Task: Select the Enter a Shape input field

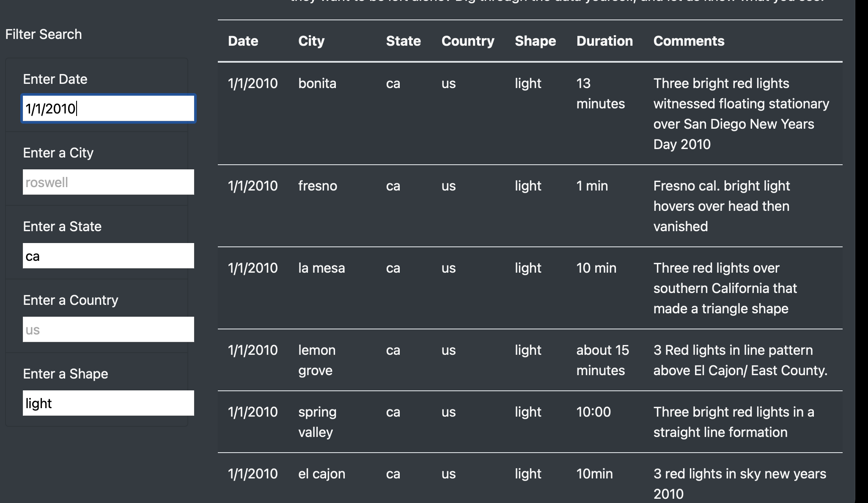Action: point(108,403)
